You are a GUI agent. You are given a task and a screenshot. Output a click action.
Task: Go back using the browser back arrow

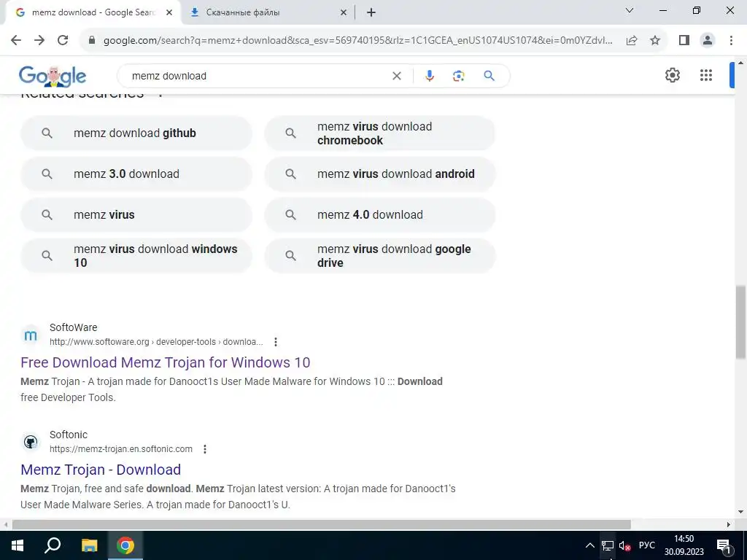pyautogui.click(x=16, y=40)
